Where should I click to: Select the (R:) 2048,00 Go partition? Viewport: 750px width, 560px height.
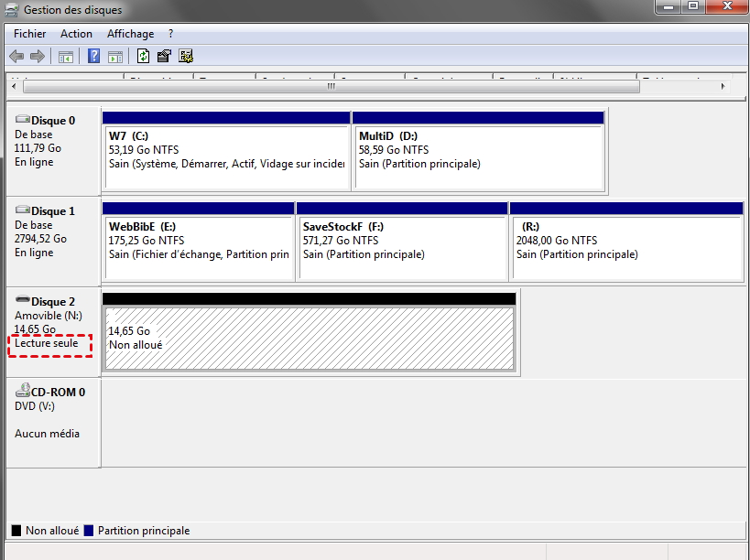point(626,242)
